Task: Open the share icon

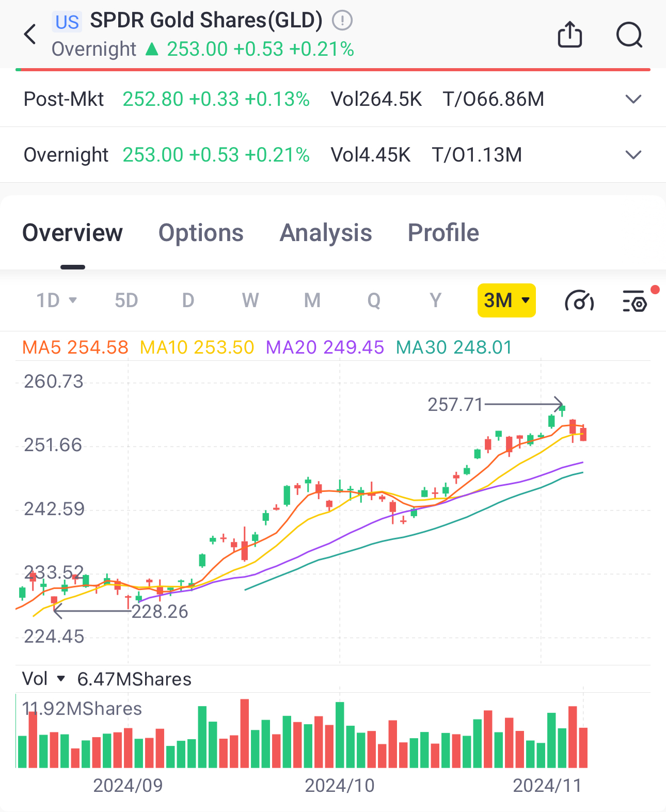Action: point(570,35)
